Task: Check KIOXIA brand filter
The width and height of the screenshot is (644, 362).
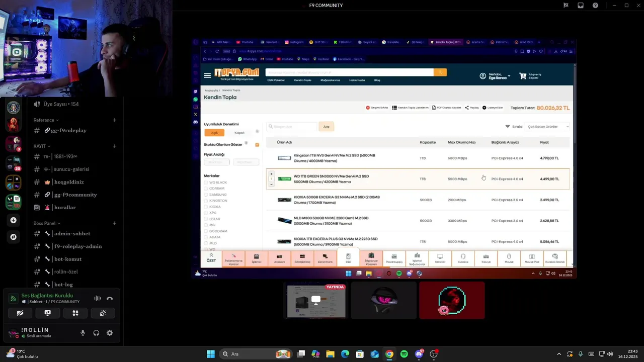Action: point(206,207)
